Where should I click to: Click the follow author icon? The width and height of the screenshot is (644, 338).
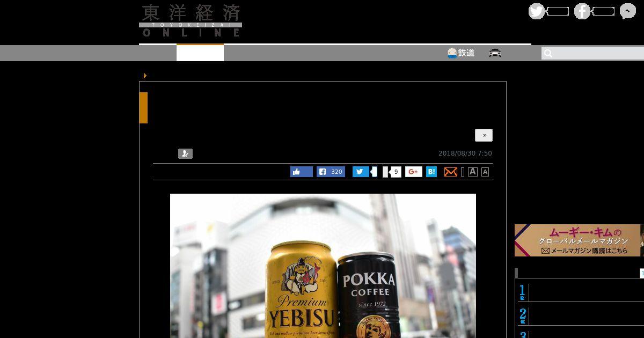185,153
